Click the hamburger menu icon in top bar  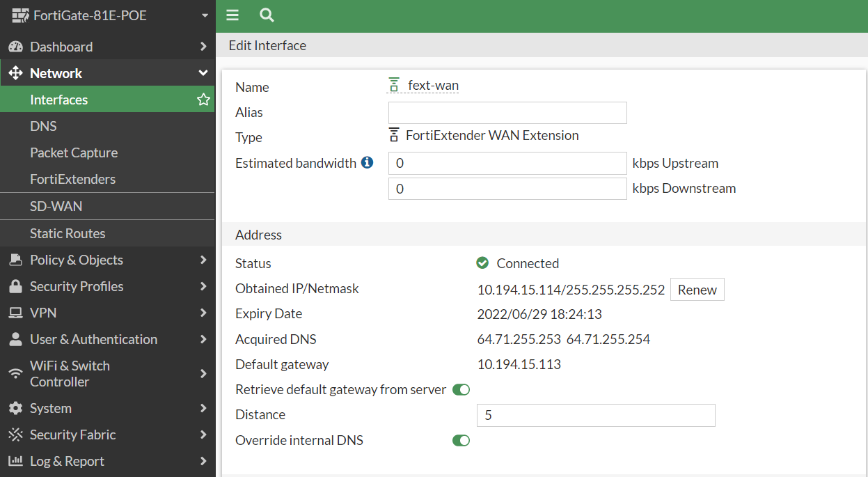(232, 15)
